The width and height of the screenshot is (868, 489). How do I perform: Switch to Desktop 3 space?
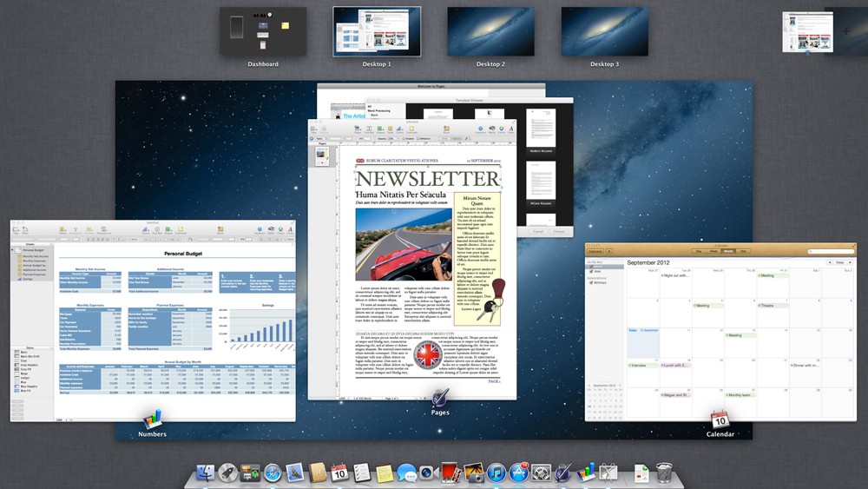(x=604, y=32)
